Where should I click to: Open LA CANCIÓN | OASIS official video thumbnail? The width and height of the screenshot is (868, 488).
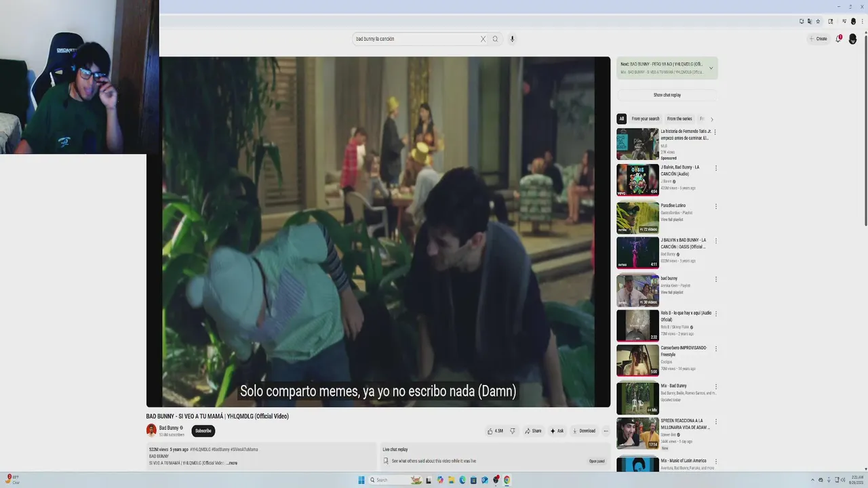tap(637, 253)
